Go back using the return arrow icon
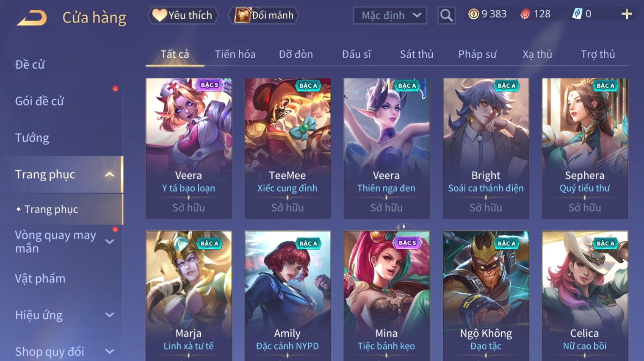This screenshot has height=361, width=644. (x=32, y=18)
